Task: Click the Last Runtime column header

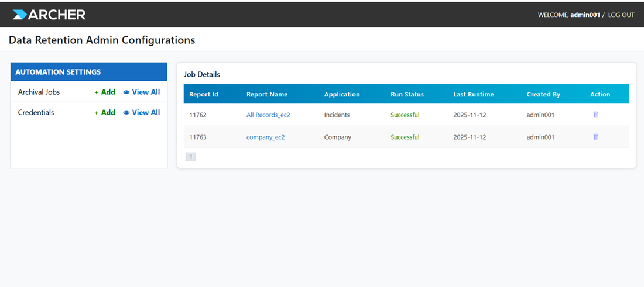Action: [474, 94]
